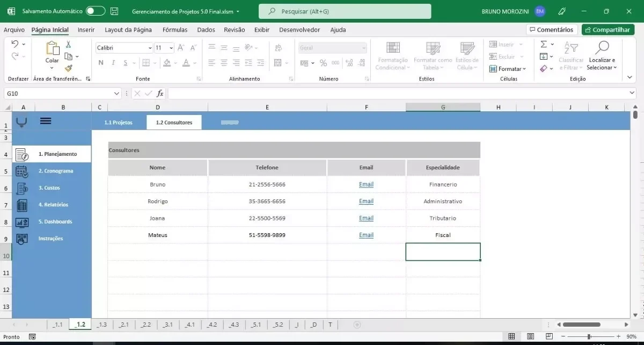Expand the Name Box G10 dropdown
Viewport: 644px width, 345px height.
pyautogui.click(x=117, y=94)
